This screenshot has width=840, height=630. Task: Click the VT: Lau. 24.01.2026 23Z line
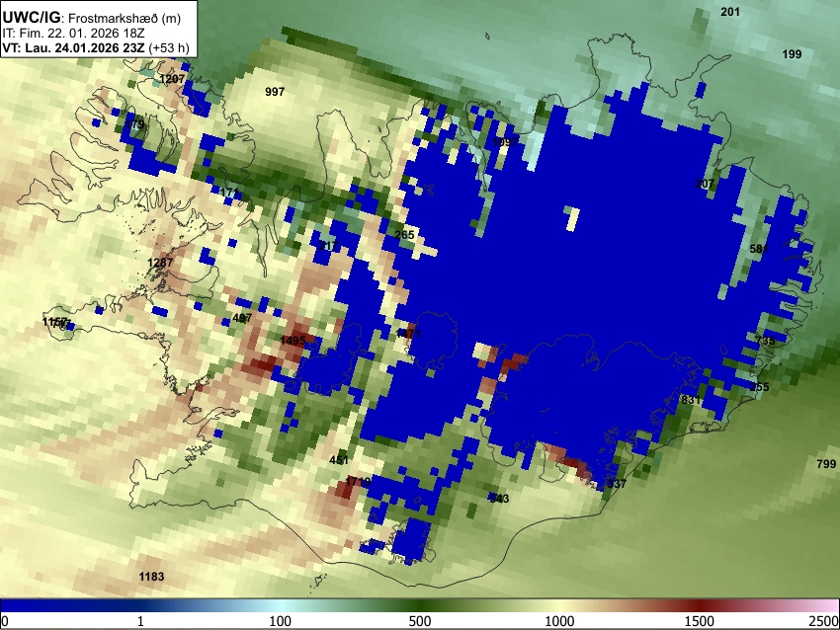(96, 47)
